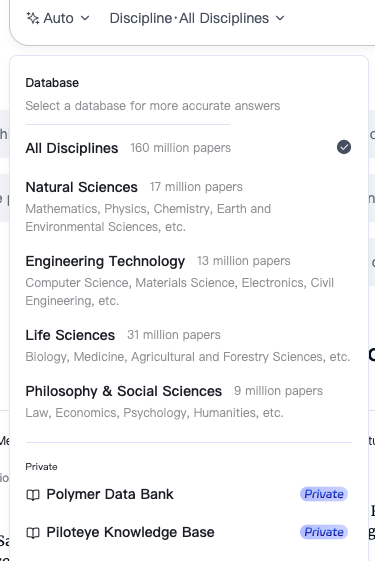This screenshot has width=375, height=561.
Task: Click the book icon beside Piloteye Knowledge Base
Action: click(x=33, y=533)
